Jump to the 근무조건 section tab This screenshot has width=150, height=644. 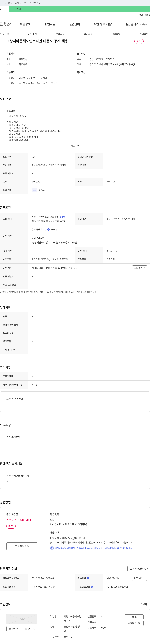point(32,34)
